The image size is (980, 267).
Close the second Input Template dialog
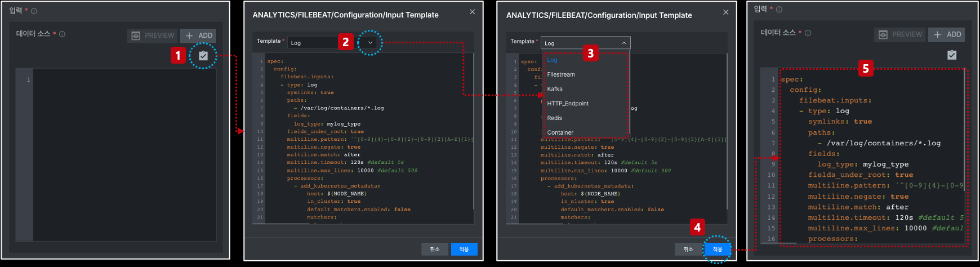[725, 12]
